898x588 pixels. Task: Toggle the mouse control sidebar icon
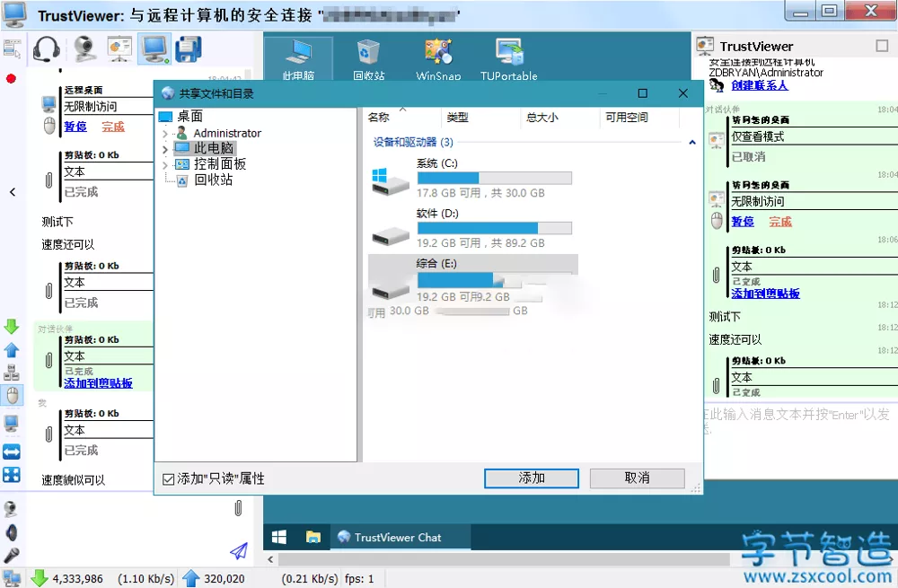pyautogui.click(x=12, y=395)
